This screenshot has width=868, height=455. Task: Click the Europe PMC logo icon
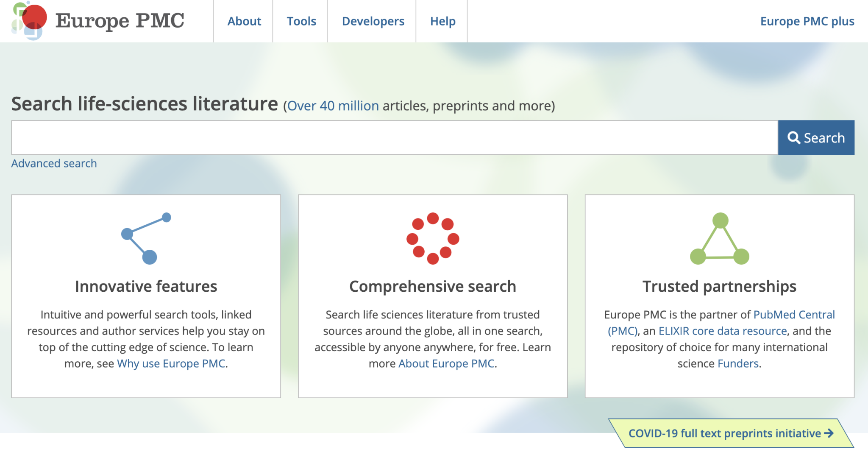pos(29,20)
